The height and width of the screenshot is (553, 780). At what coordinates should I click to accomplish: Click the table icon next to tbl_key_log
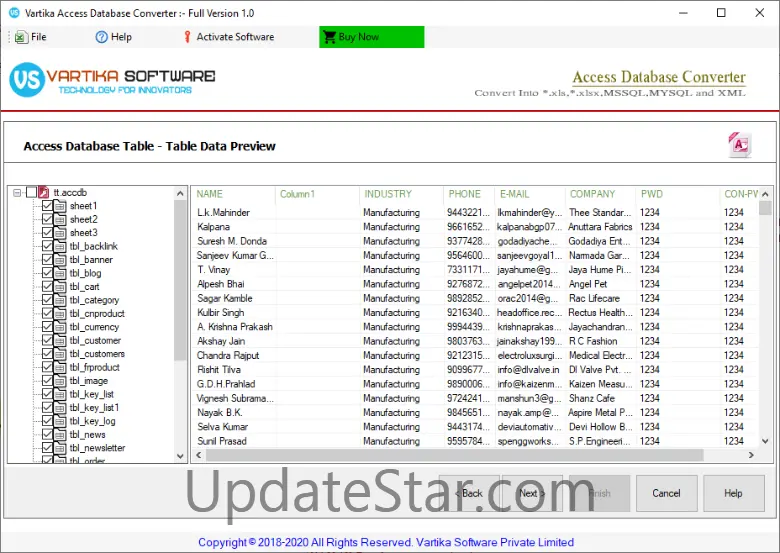pos(60,421)
